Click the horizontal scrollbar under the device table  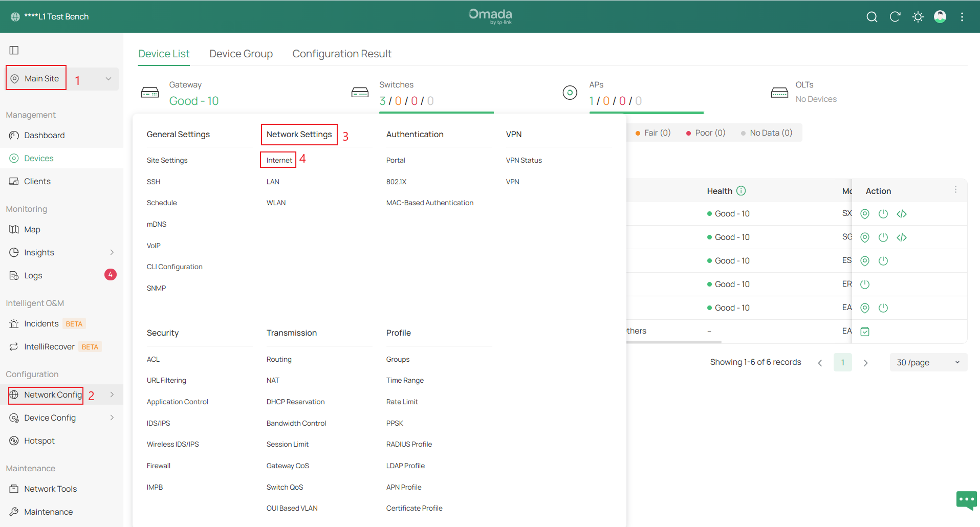[x=674, y=342]
